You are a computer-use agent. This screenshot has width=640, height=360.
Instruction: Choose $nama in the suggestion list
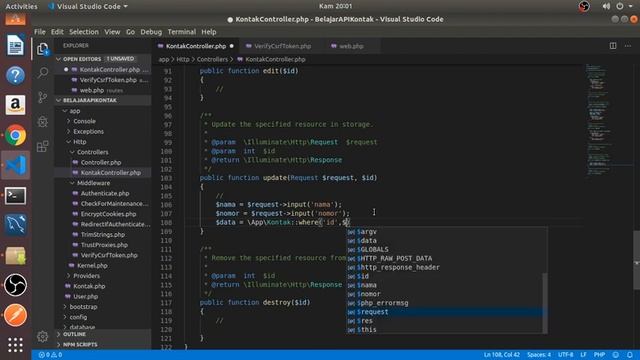tap(444, 285)
